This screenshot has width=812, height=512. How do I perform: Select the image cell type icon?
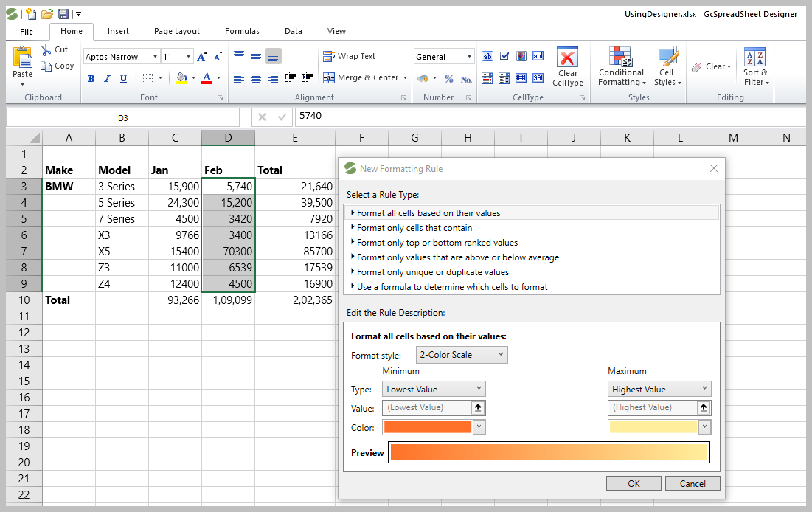point(521,56)
